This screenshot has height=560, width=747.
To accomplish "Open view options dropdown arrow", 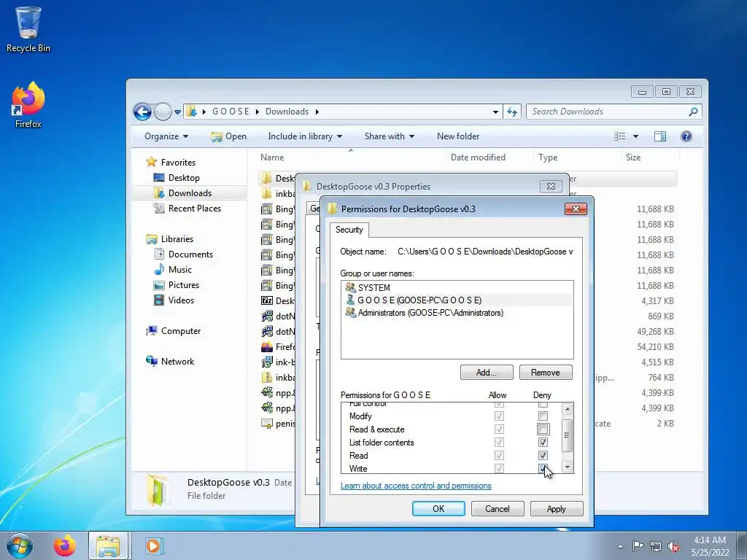I will [x=635, y=136].
